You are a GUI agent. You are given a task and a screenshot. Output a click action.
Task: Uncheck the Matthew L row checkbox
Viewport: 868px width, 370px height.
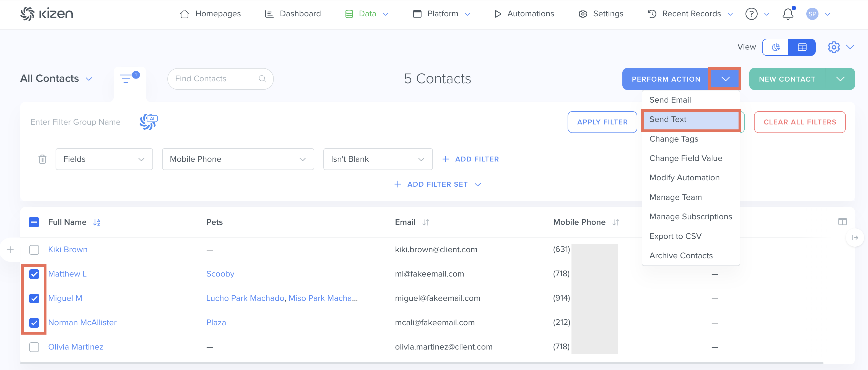click(x=34, y=274)
